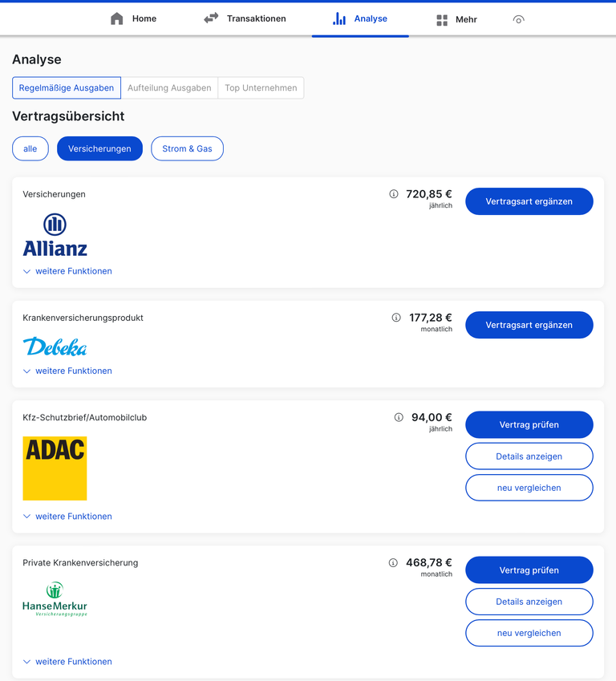Click 'Vertragsart ergänzen' for Allianz contract
The image size is (616, 681).
coord(529,201)
